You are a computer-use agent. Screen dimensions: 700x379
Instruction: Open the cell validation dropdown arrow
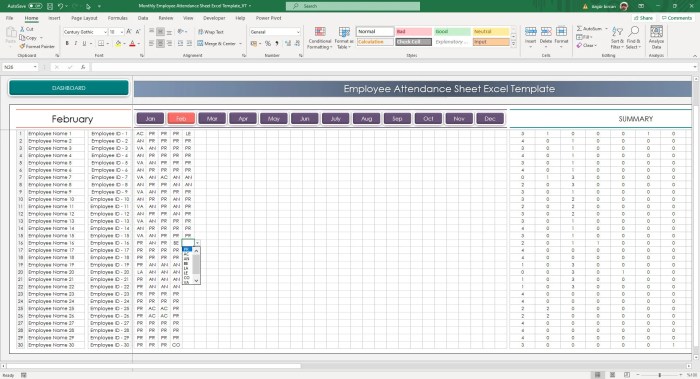(197, 243)
